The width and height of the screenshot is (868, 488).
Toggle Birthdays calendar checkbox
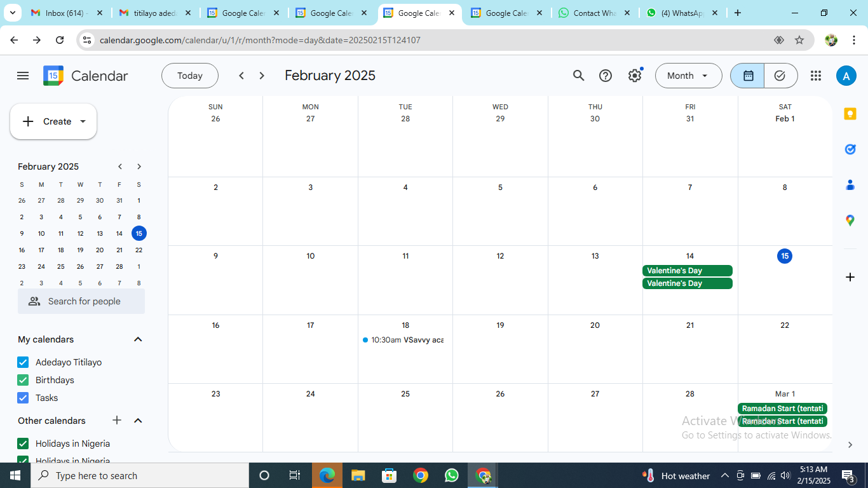pos(23,380)
